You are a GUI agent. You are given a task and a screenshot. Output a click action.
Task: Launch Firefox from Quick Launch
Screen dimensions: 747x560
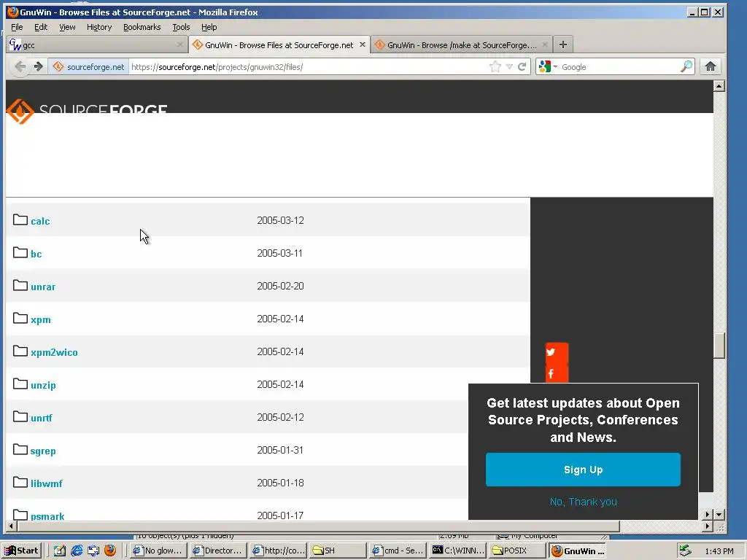pyautogui.click(x=110, y=551)
